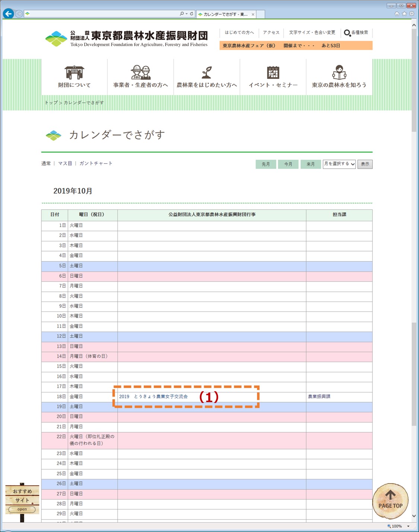This screenshot has height=532, width=419.
Task: Click the 各種検索 magnifier search link
Action: coord(356,33)
